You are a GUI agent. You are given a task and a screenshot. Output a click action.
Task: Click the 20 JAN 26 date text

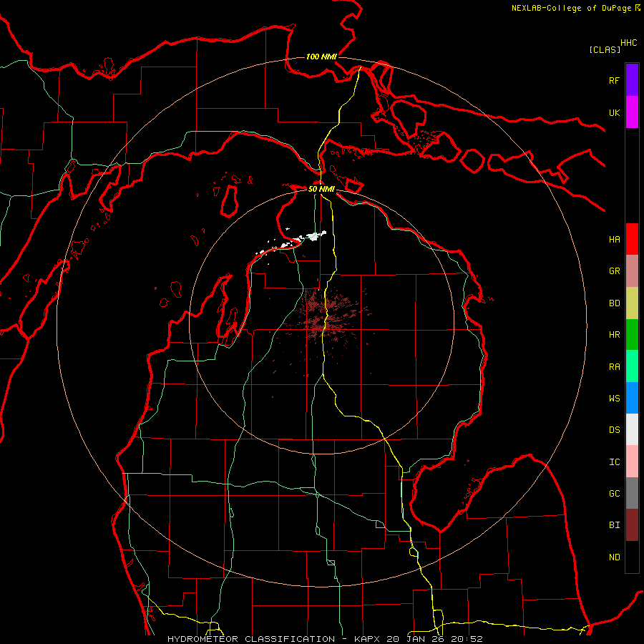click(x=416, y=639)
